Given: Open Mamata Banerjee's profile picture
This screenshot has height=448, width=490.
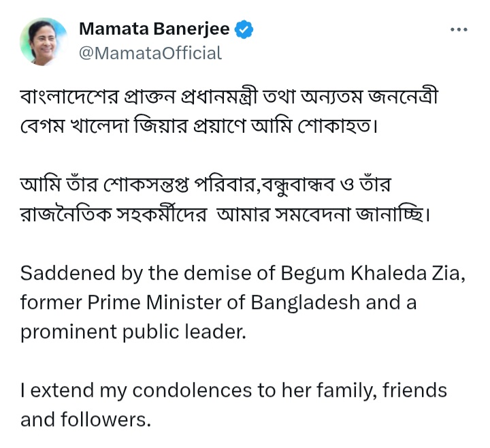Looking at the screenshot, I should tap(44, 42).
